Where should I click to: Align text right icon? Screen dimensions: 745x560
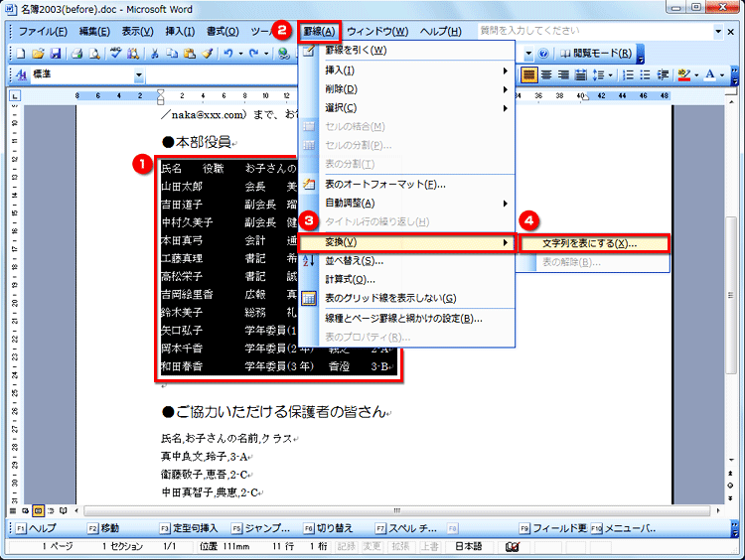point(563,74)
